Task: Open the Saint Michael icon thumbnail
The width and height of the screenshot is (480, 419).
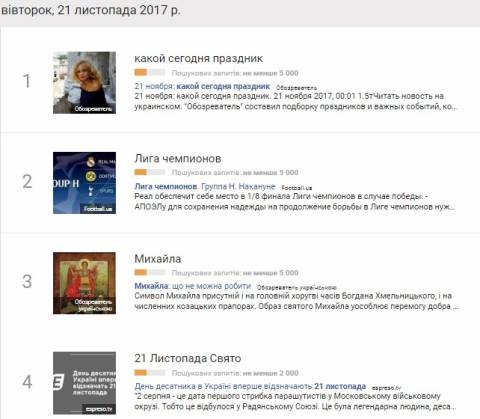Action: (84, 283)
